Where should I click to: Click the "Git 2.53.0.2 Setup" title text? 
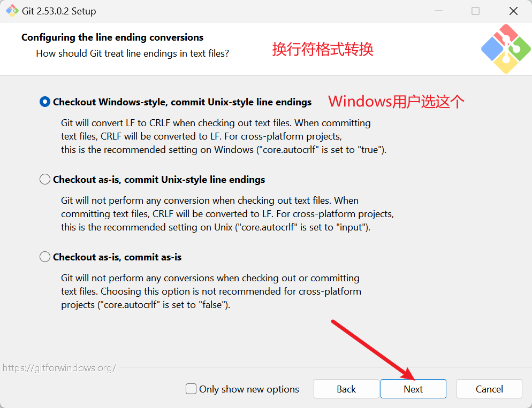(x=59, y=11)
